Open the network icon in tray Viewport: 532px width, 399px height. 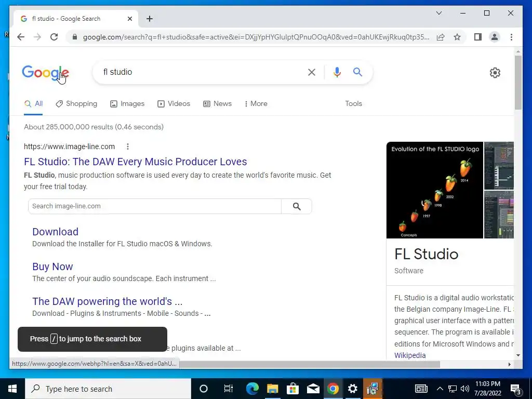coord(453,389)
